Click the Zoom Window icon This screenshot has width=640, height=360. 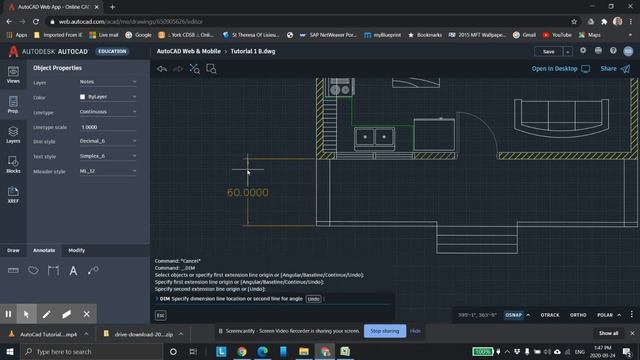(x=211, y=69)
